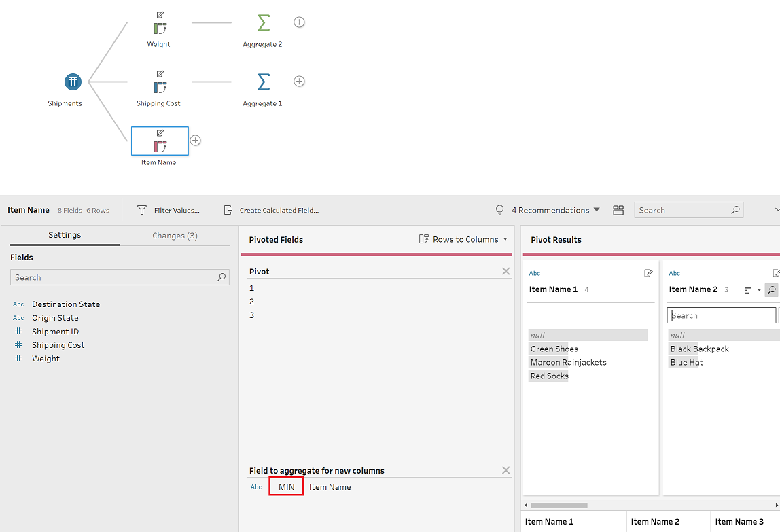Add a step after Item Name node
The width and height of the screenshot is (780, 532).
coord(196,141)
